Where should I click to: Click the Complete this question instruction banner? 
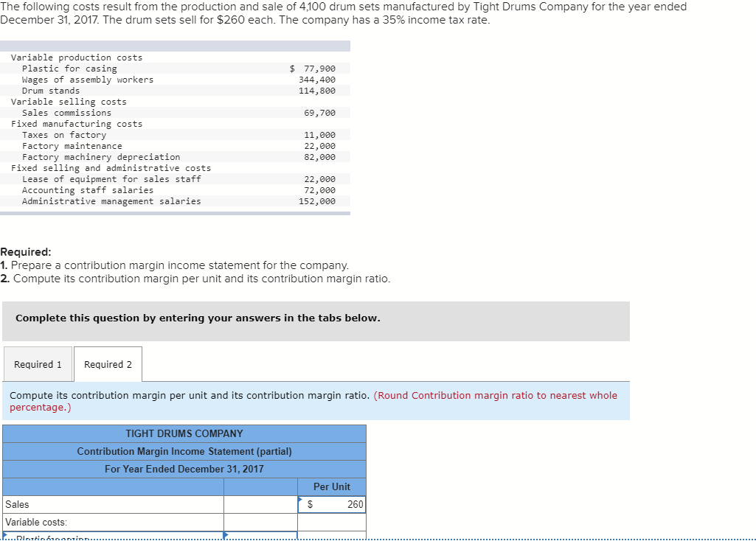point(316,321)
